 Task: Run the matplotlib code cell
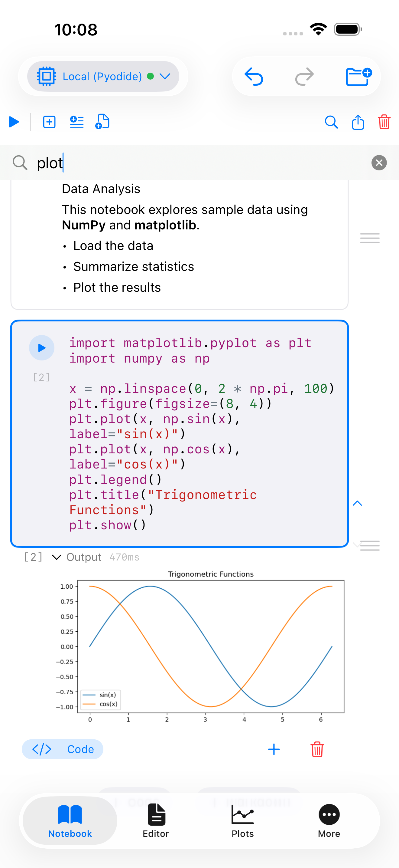coord(42,348)
